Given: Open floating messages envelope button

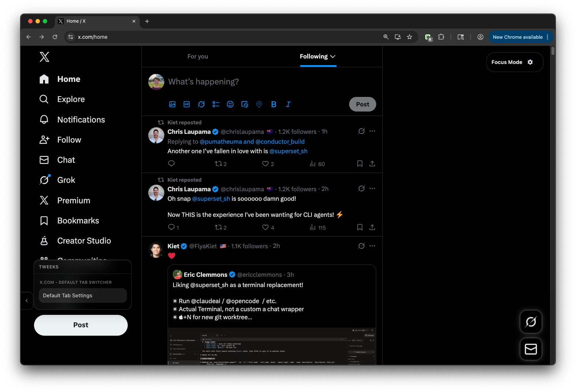Looking at the screenshot, I should pos(531,349).
